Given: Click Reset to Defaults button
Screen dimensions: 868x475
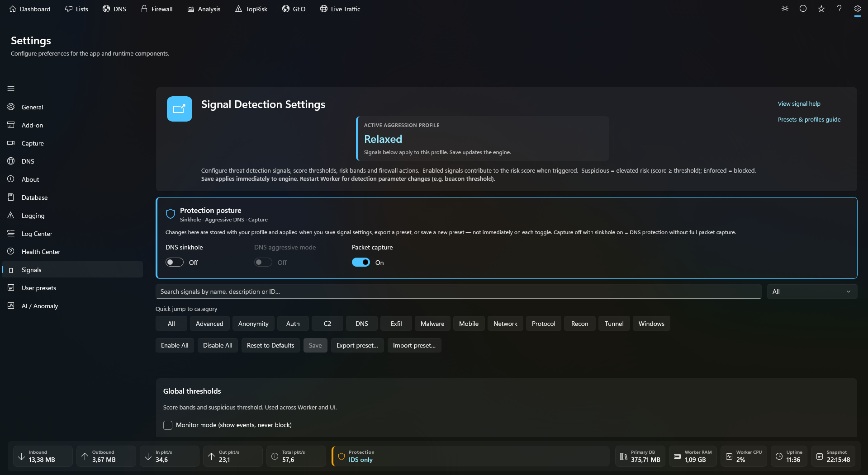Looking at the screenshot, I should (270, 345).
